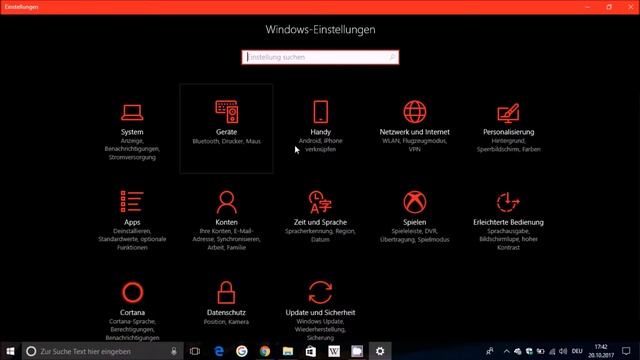Open the Wikipedia app in the taskbar

click(334, 351)
